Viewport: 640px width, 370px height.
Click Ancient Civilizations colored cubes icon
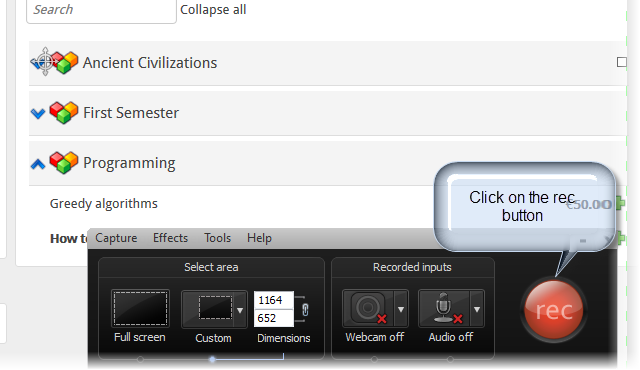(x=64, y=62)
